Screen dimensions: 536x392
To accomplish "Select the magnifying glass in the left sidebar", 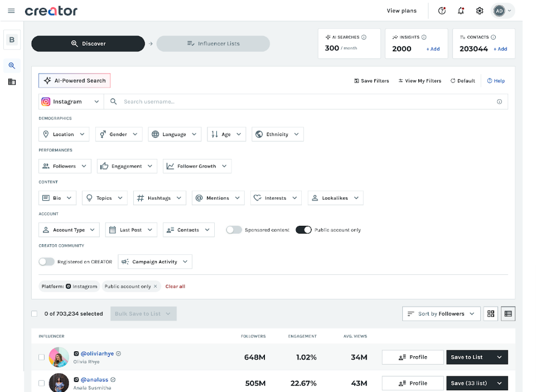I will pos(12,65).
